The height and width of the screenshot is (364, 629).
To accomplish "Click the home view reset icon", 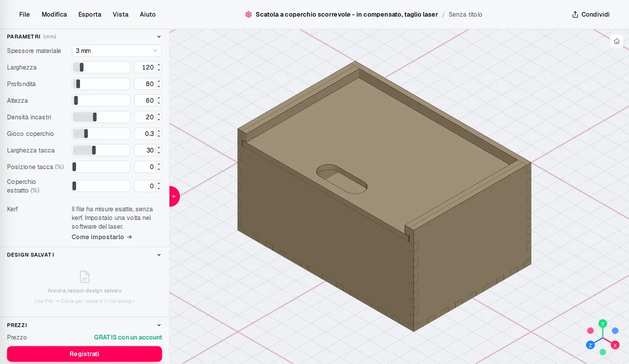I will click(617, 41).
